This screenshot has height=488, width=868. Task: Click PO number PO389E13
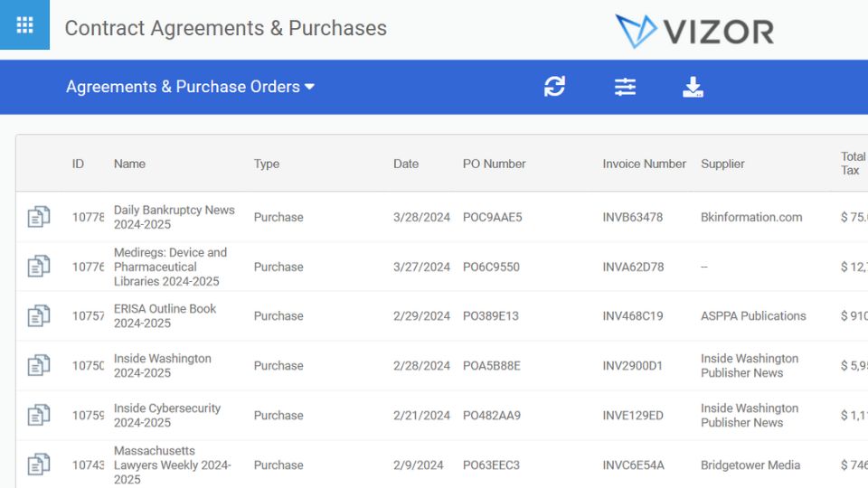(490, 316)
